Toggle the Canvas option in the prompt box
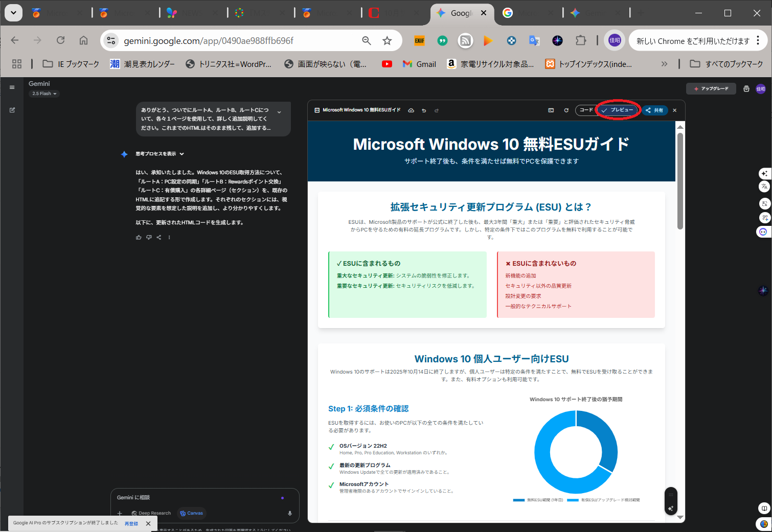Image resolution: width=772 pixels, height=532 pixels. [192, 513]
